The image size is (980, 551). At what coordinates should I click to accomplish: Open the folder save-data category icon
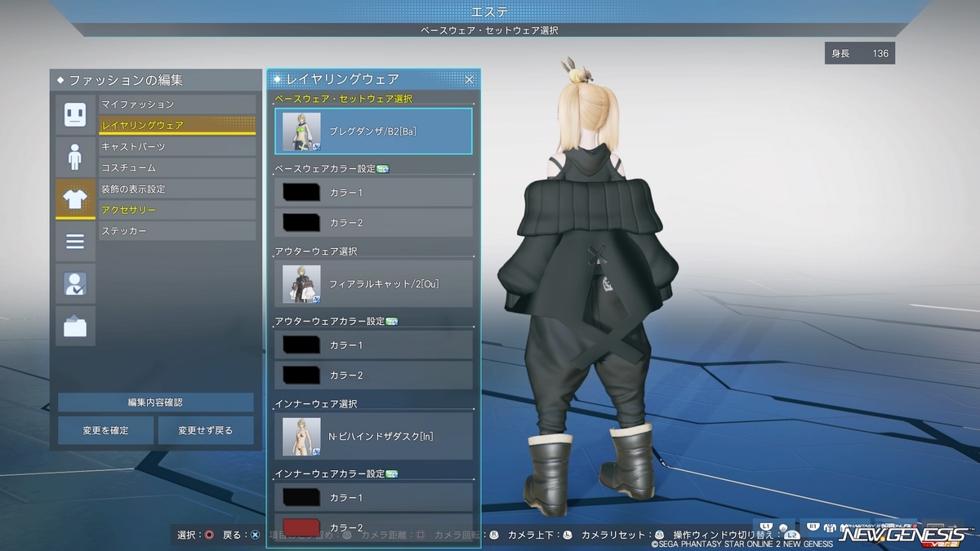click(x=75, y=327)
